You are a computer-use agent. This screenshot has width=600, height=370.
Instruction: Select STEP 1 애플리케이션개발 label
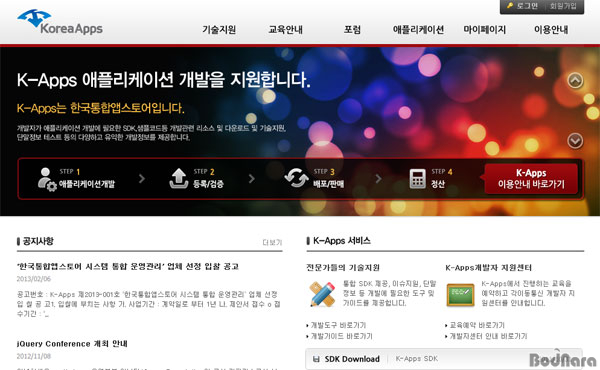tap(87, 184)
